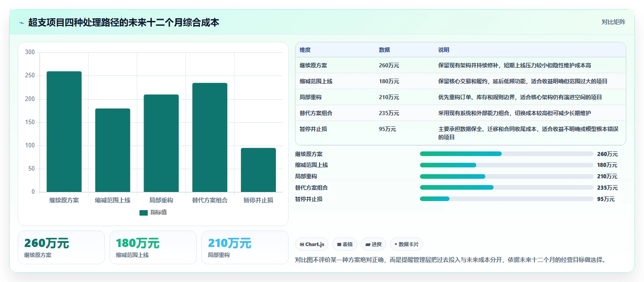Screen dimensions: 644x282
Task: Click the 180万元 value in the table
Action: [389, 81]
